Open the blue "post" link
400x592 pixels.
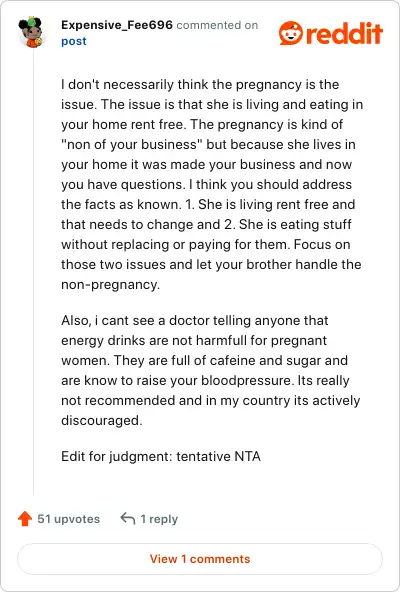point(74,41)
